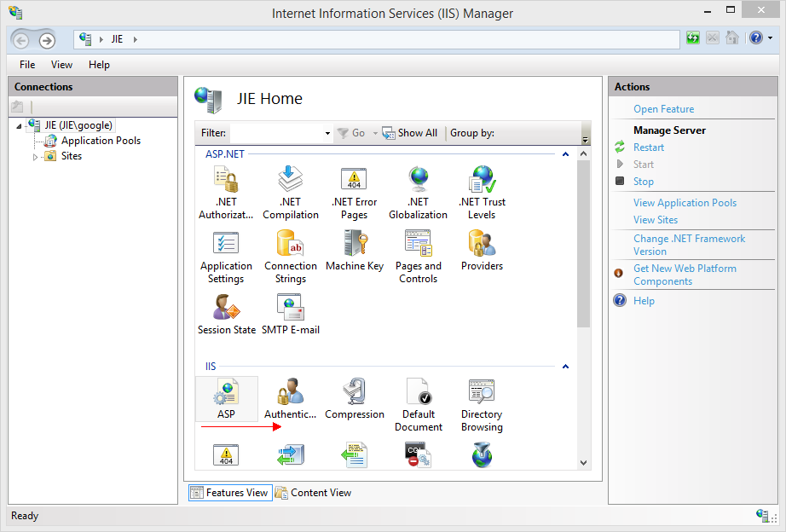Click the scroll up arrow of features list
Viewport: 786px width, 532px height.
tap(583, 154)
